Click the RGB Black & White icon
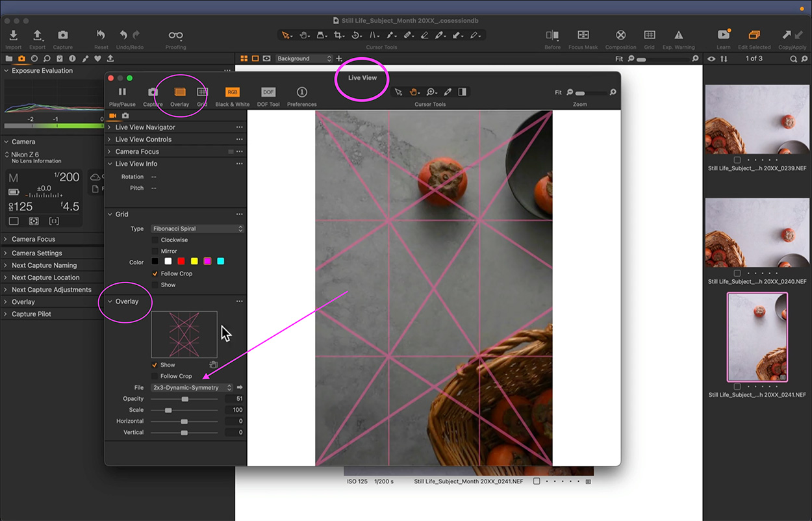Screen dimensions: 812x521 (x=233, y=92)
